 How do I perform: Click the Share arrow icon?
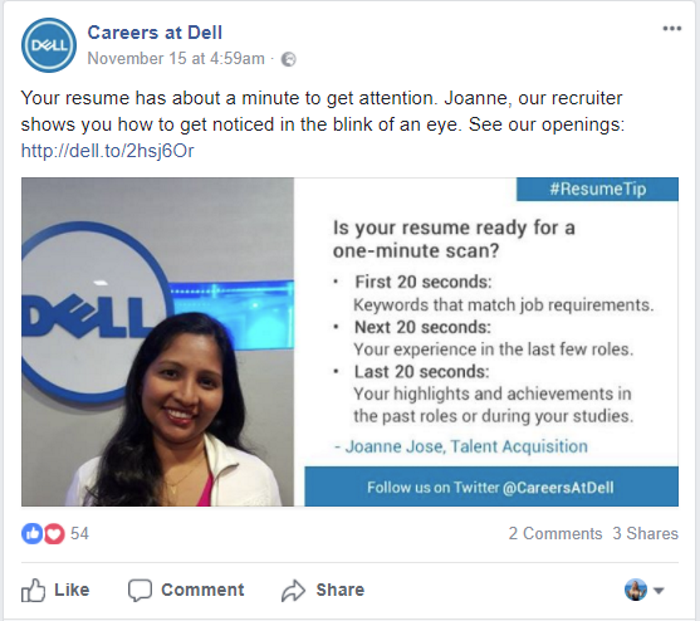point(293,591)
